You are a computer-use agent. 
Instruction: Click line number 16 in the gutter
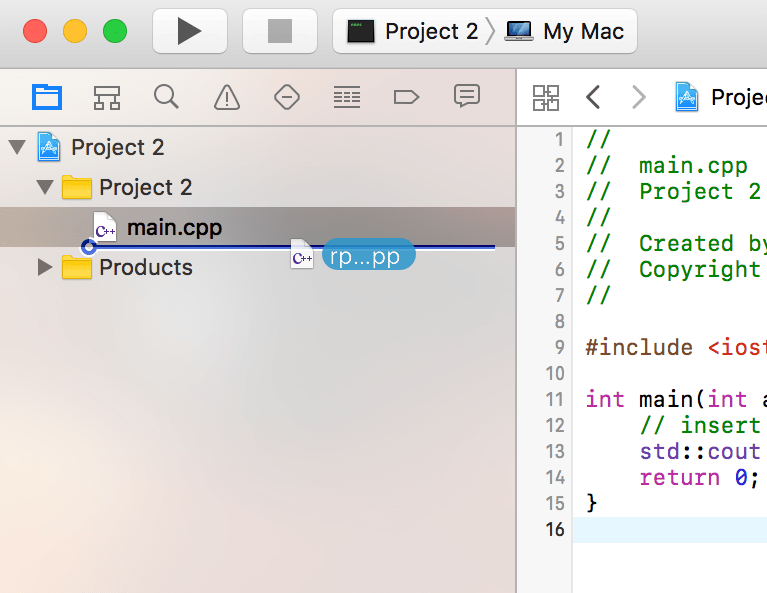point(554,529)
